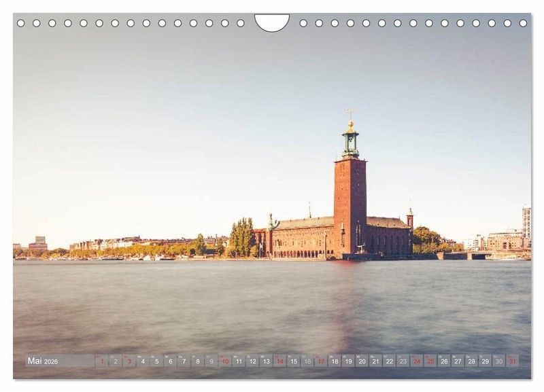Image resolution: width=544 pixels, height=392 pixels.
Task: Select the last date 31
Action: pos(512,361)
